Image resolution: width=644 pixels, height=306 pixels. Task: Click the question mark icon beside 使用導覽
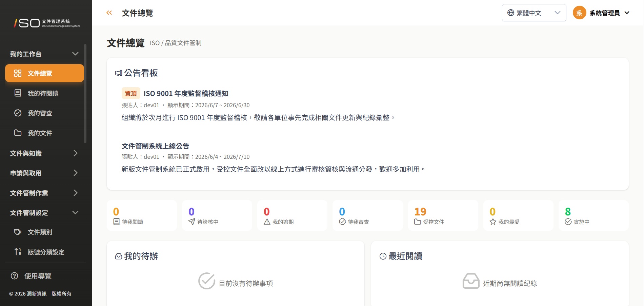tap(14, 276)
